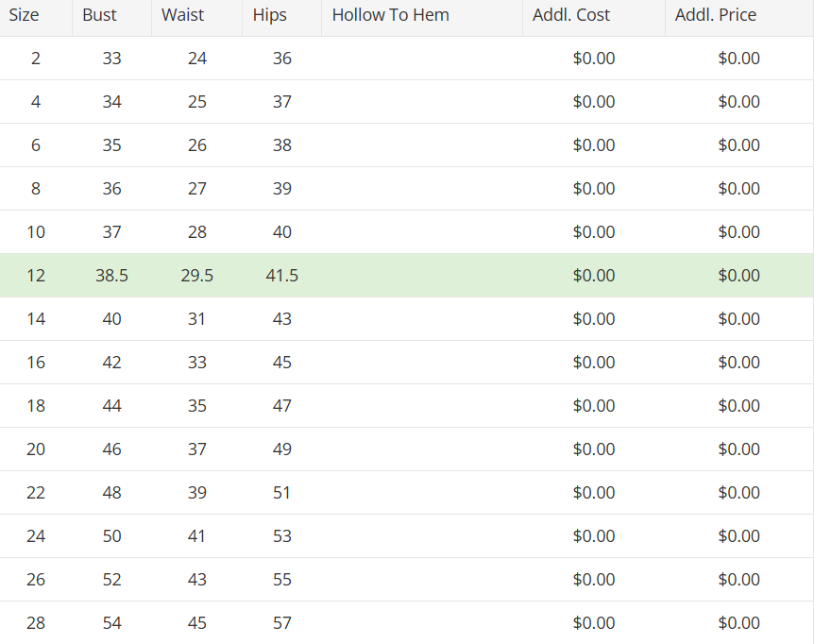Select the size 16 row
814x644 pixels.
406,363
